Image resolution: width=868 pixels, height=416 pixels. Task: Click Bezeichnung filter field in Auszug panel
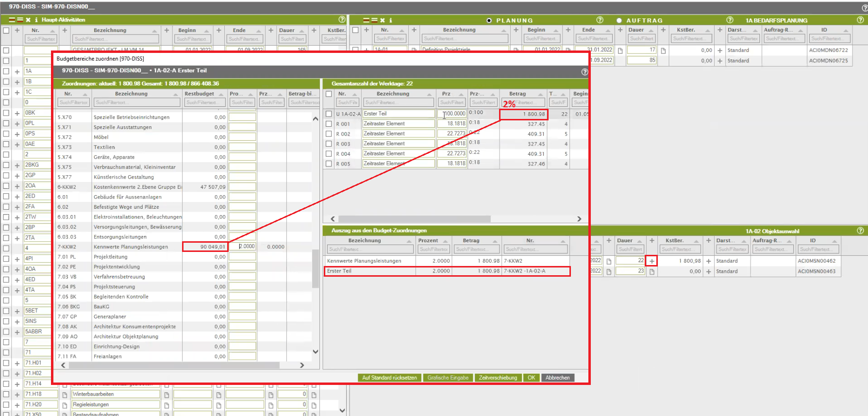click(370, 250)
